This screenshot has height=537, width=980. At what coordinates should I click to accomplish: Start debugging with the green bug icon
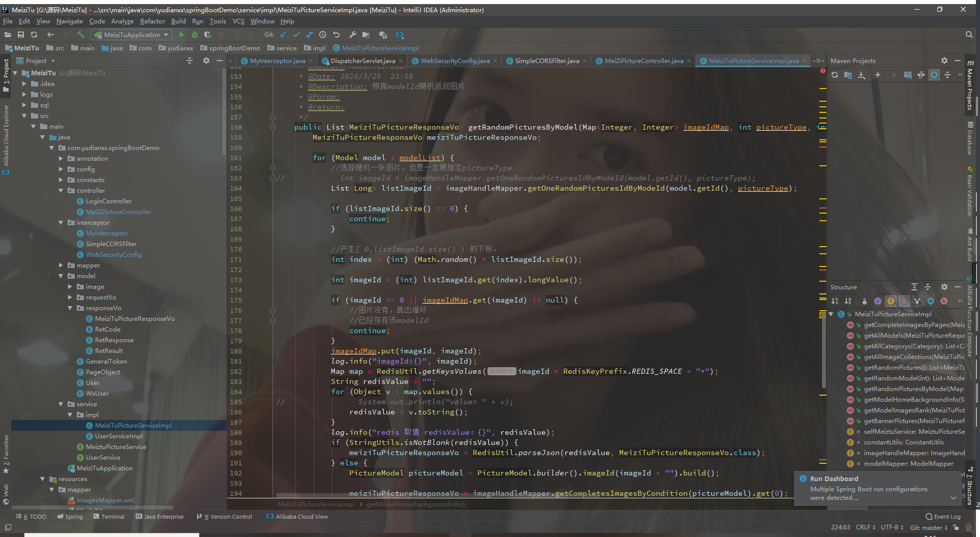(x=195, y=35)
